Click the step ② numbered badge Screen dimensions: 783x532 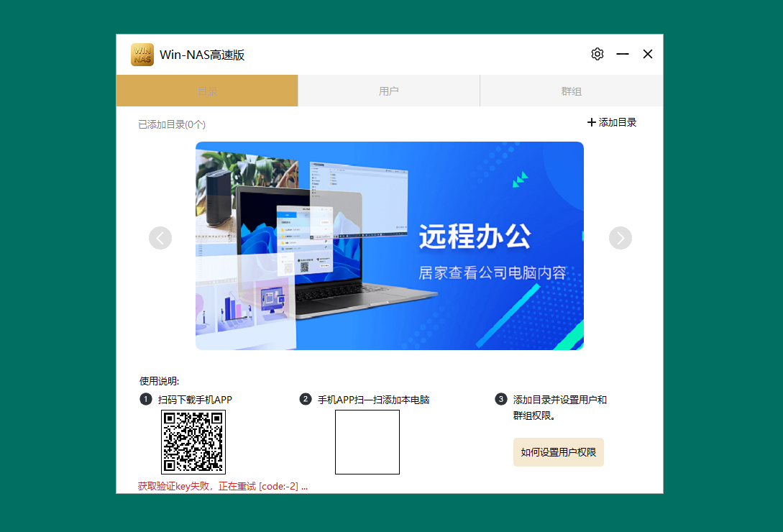[x=305, y=399]
